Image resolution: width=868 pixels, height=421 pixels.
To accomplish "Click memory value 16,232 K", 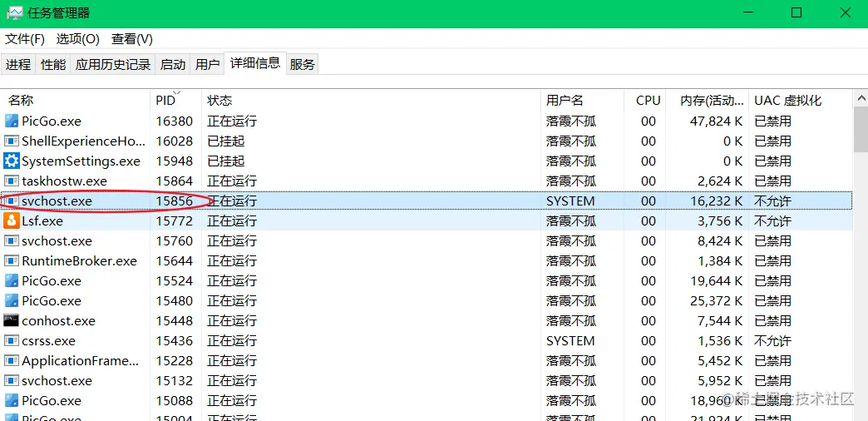I will tap(716, 201).
